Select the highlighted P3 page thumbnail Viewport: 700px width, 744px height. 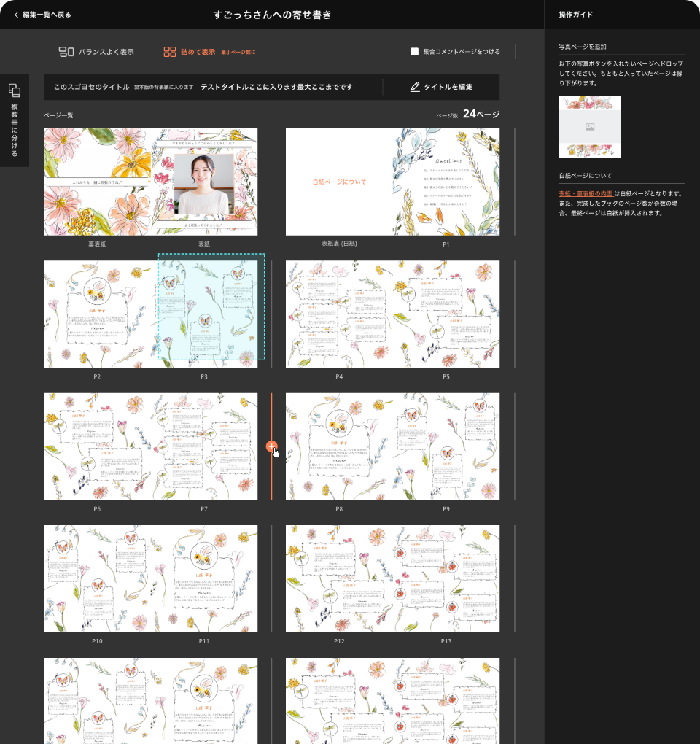click(211, 307)
